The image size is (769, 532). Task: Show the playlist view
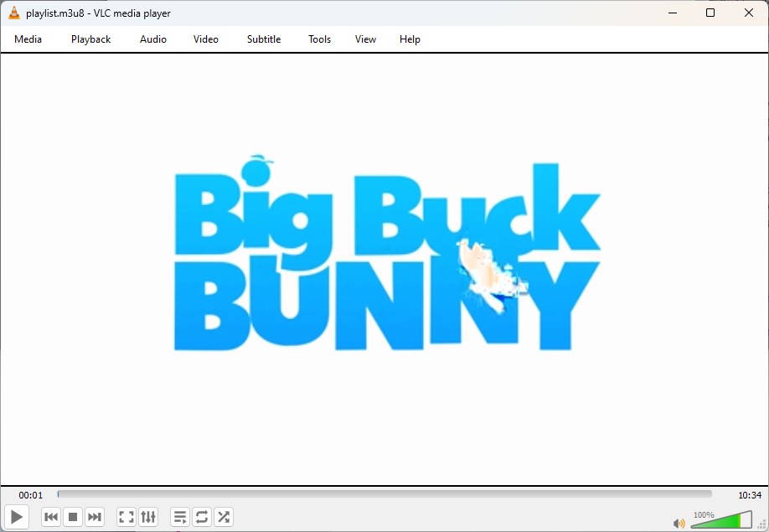click(x=180, y=517)
